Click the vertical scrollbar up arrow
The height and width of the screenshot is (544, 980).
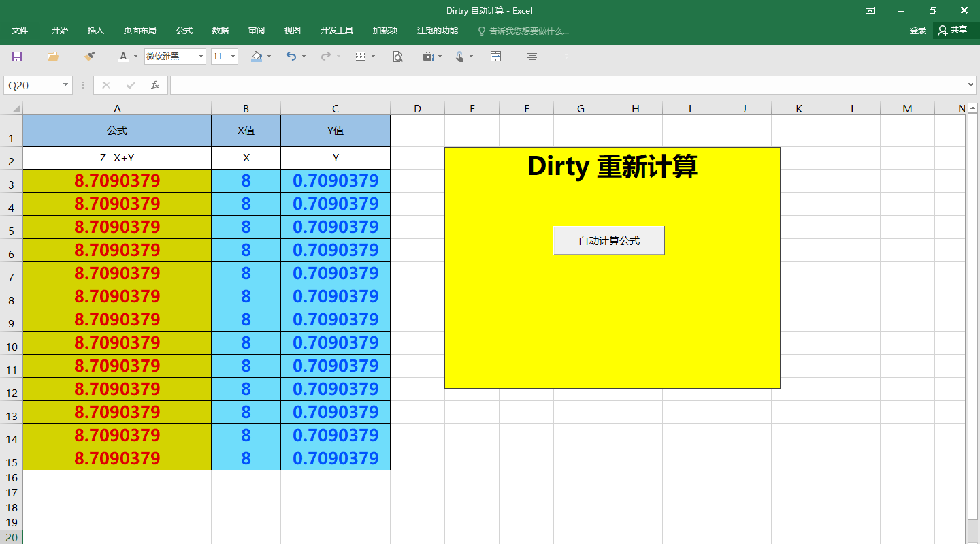pos(973,108)
